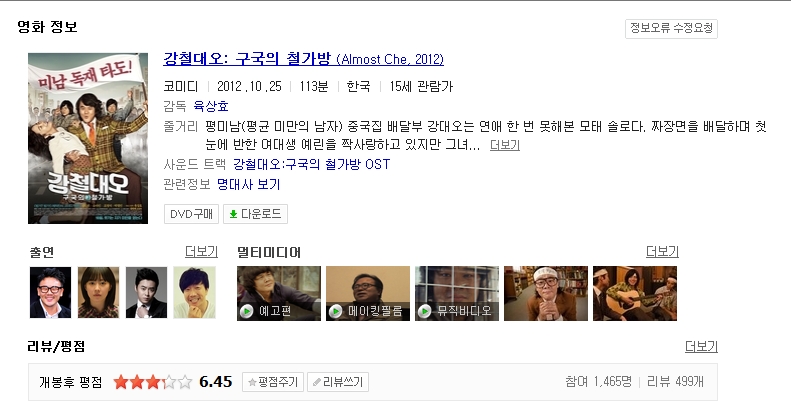Click the star rating display
This screenshot has height=403, width=791.
[153, 382]
